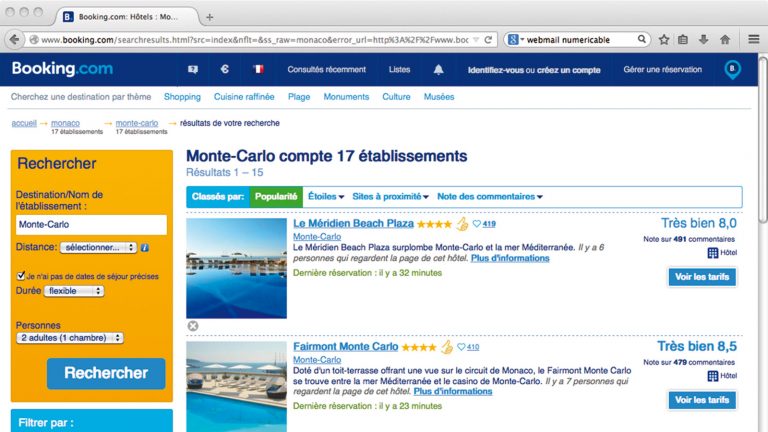Click the Destination field containing Monte-Carlo
Screen dimensions: 768x432
91,224
